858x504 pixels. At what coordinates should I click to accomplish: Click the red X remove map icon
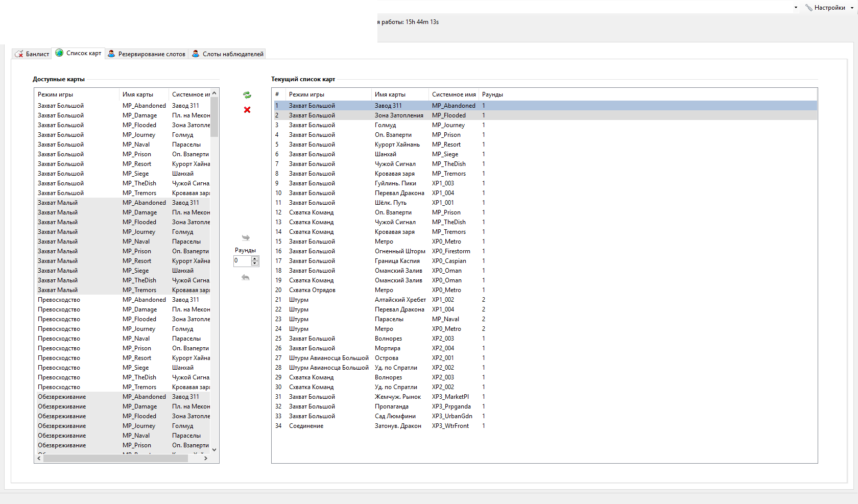247,110
